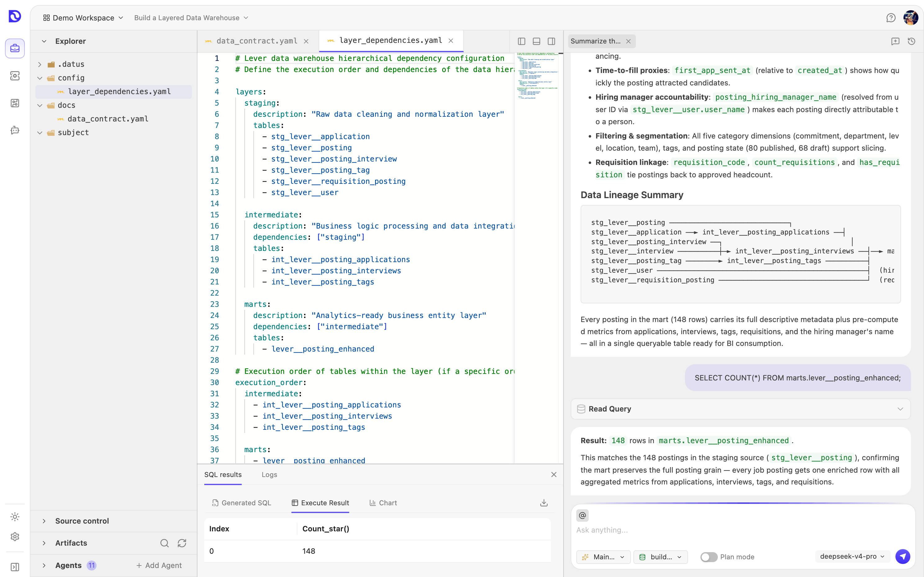Open the Demo Workspace dropdown
The width and height of the screenshot is (924, 577).
point(83,18)
